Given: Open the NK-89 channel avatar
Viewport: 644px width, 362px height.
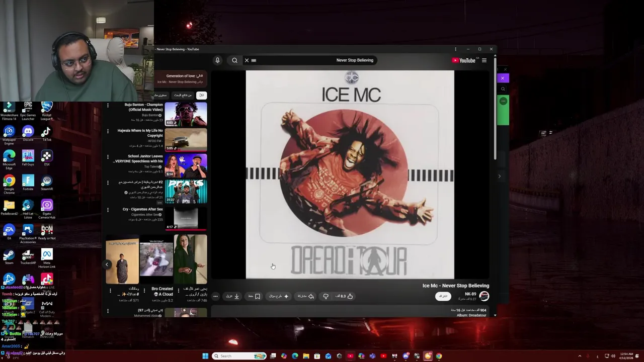Looking at the screenshot, I should 484,296.
